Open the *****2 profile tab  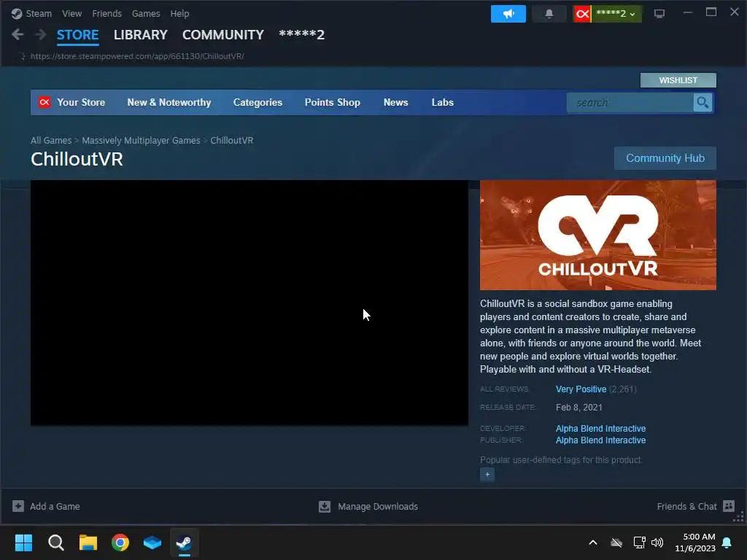[x=301, y=35]
